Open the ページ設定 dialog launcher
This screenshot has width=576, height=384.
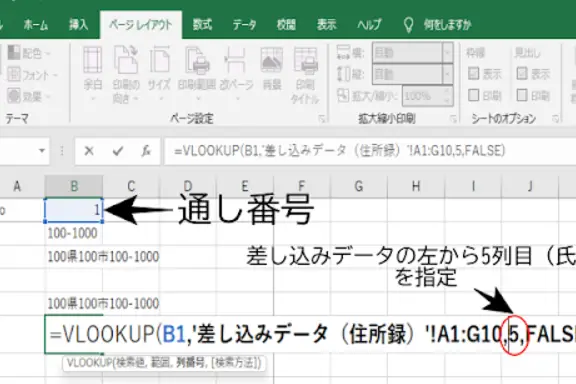(x=322, y=119)
